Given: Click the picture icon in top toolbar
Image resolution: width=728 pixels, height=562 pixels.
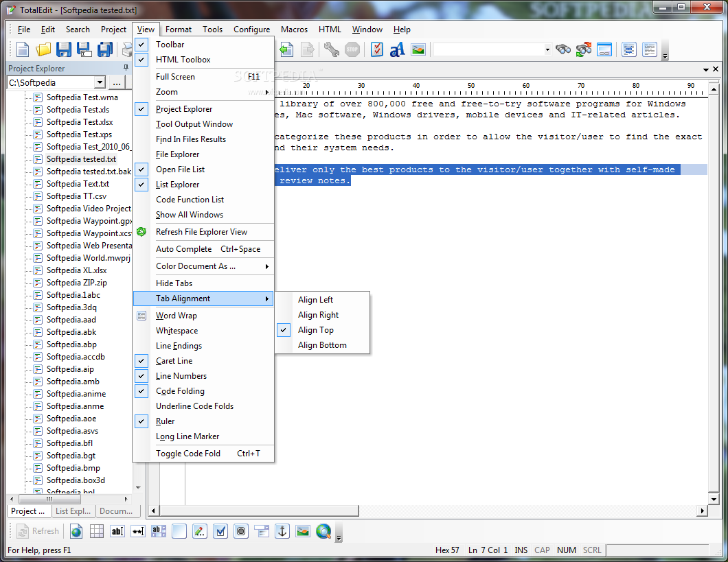Looking at the screenshot, I should click(418, 49).
